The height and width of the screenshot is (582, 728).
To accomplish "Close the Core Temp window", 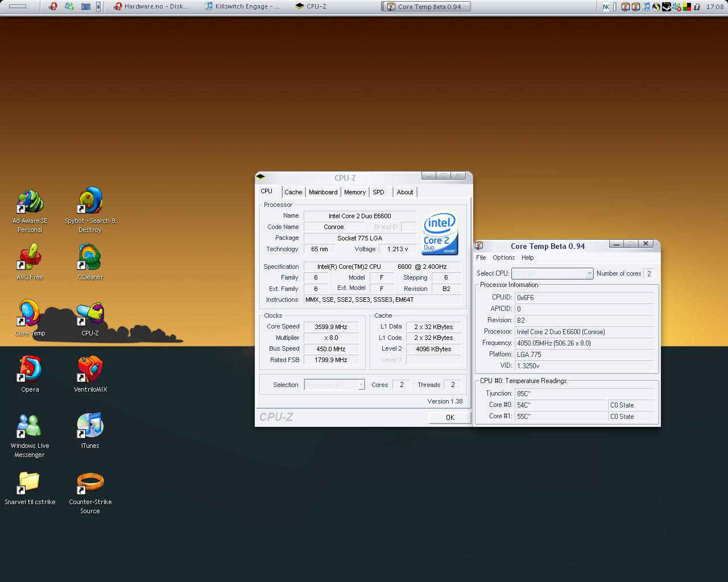I will pos(646,244).
